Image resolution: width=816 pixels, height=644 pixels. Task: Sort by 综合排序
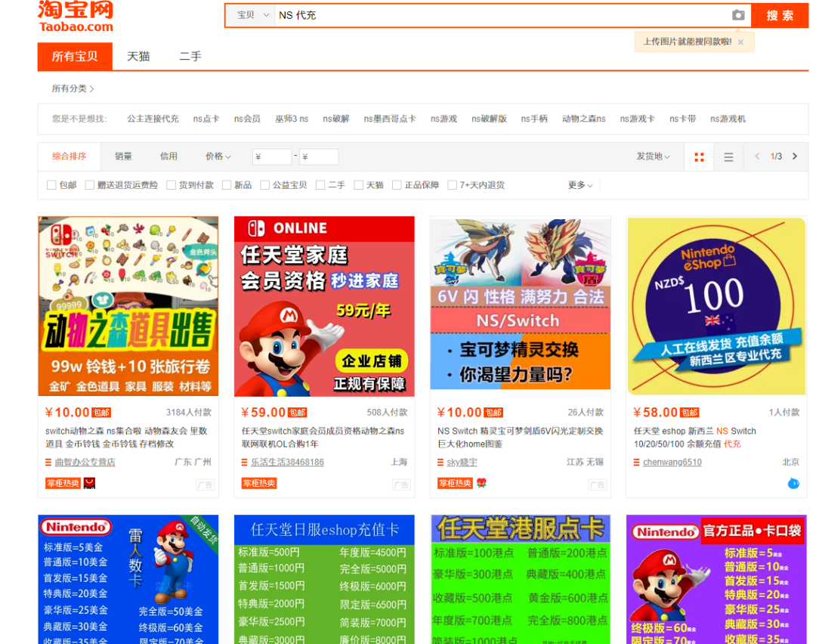click(x=70, y=156)
